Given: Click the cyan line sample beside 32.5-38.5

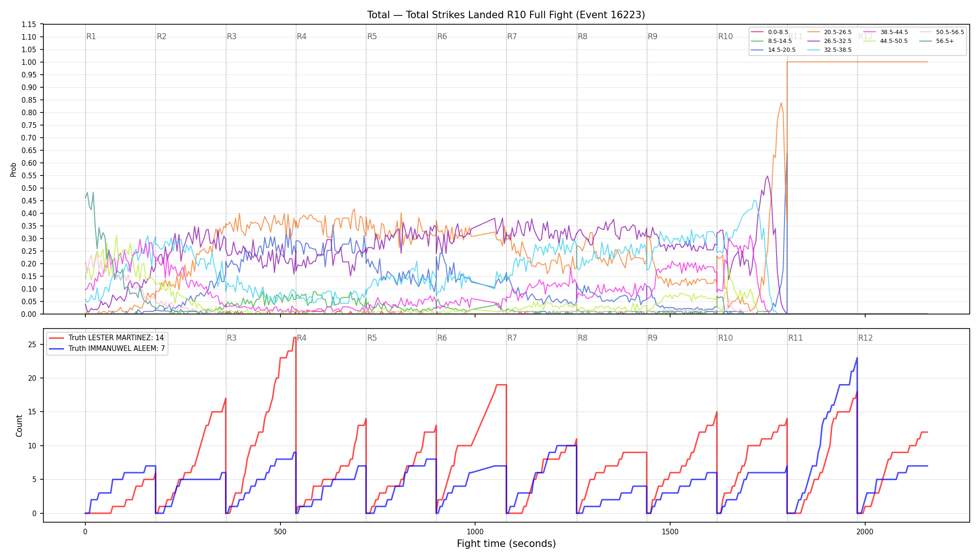Looking at the screenshot, I should point(814,50).
